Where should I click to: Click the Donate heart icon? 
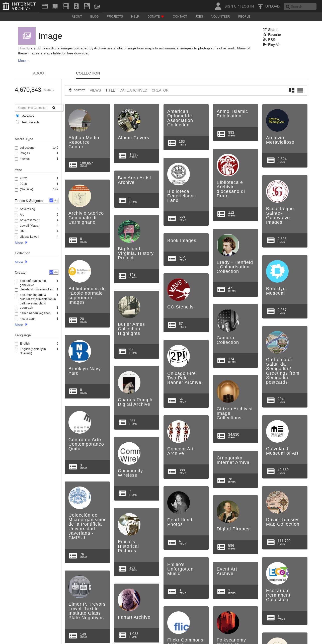click(163, 17)
